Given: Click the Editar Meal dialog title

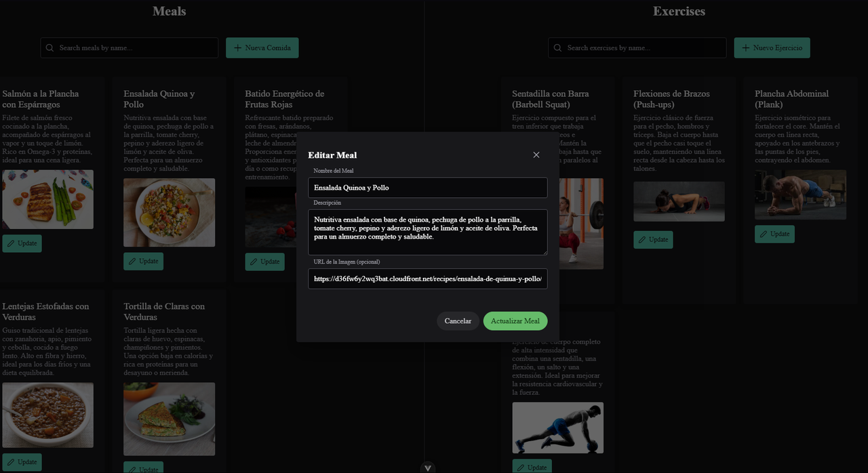Looking at the screenshot, I should [x=332, y=155].
